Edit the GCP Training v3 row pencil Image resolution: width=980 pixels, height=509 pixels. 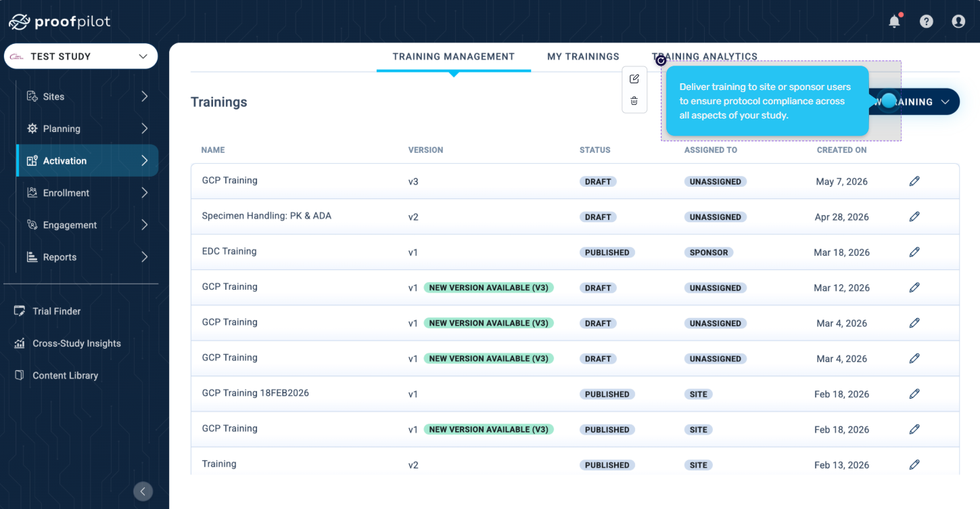914,181
